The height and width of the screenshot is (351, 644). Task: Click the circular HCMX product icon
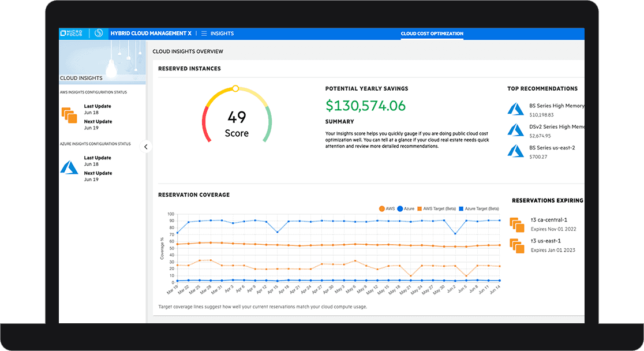[x=99, y=33]
